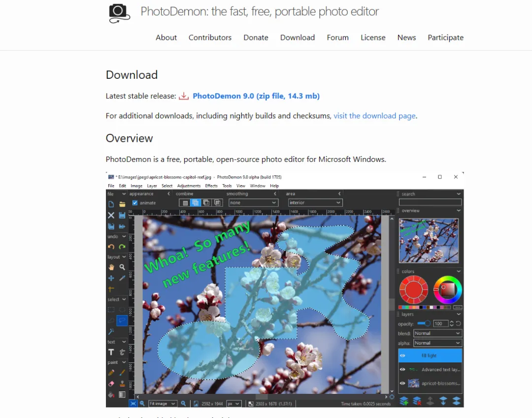Click the Open folder icon

tap(122, 204)
